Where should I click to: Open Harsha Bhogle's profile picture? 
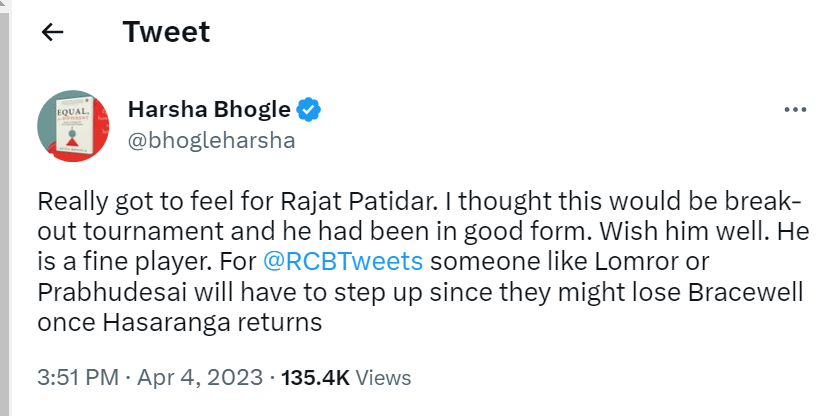(x=73, y=124)
